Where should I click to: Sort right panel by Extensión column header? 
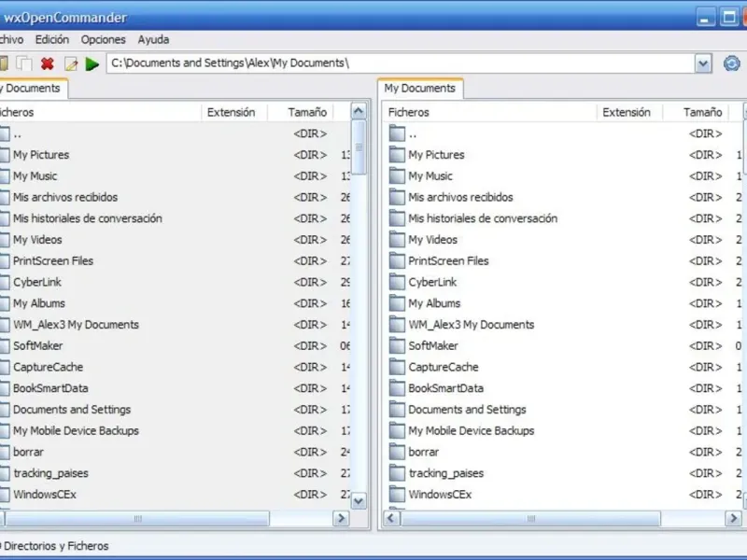[x=629, y=112]
